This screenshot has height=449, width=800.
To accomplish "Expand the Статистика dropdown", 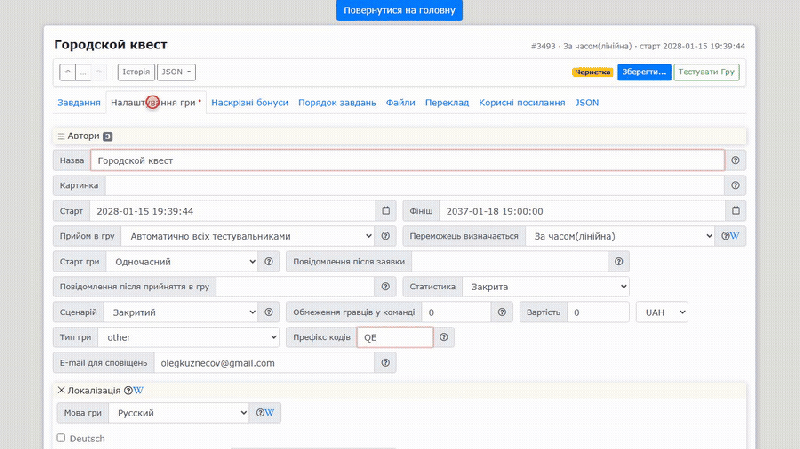I will pyautogui.click(x=546, y=287).
